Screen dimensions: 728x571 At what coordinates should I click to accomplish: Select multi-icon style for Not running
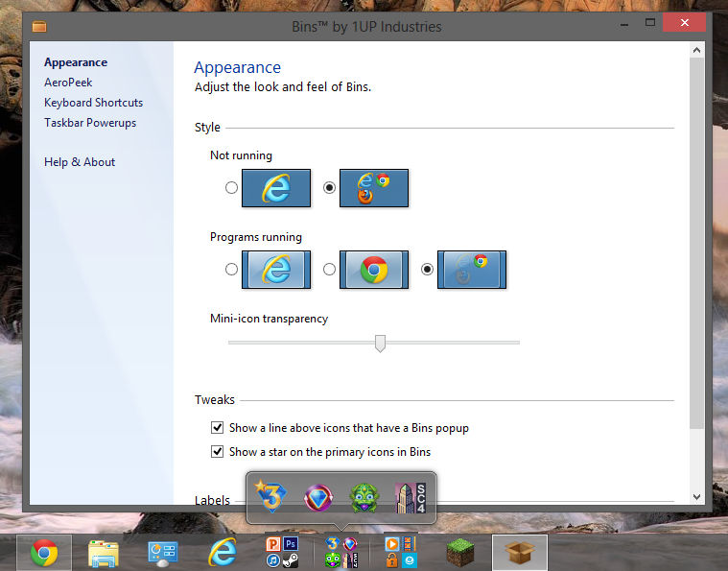point(329,188)
